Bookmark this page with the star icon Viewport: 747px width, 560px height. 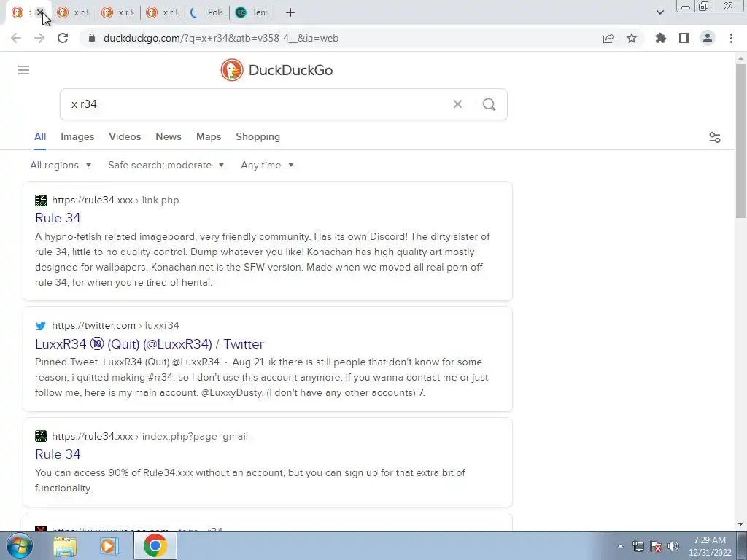[x=632, y=38]
